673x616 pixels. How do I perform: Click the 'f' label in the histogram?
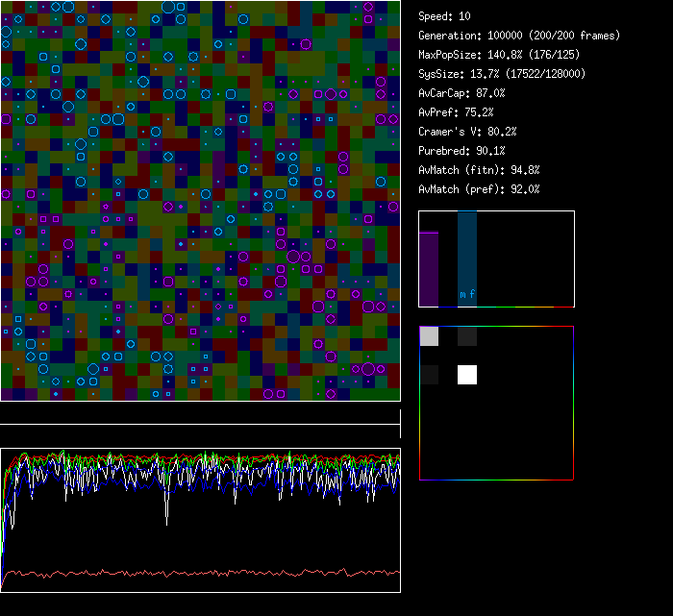click(472, 294)
